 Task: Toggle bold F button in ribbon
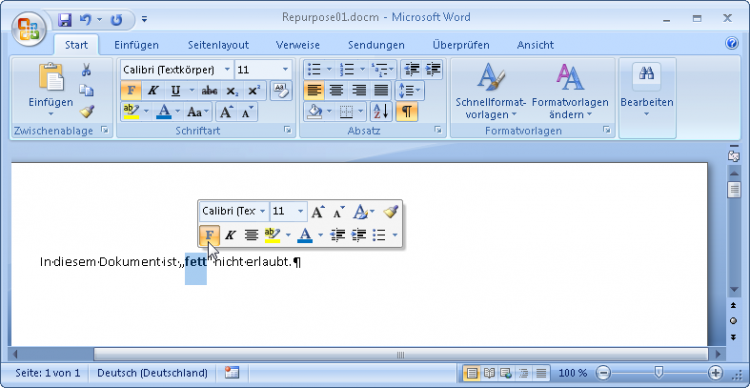tap(131, 91)
